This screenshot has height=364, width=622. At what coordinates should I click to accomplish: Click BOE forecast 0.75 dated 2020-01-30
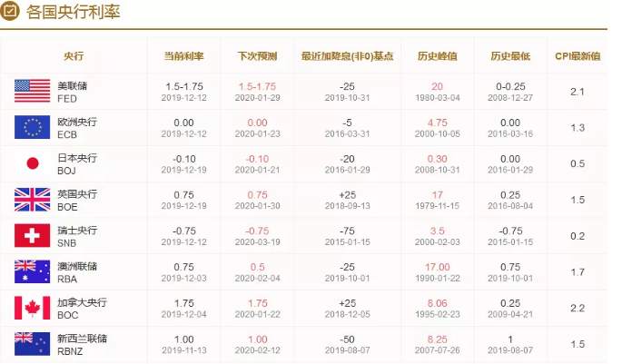click(x=257, y=200)
